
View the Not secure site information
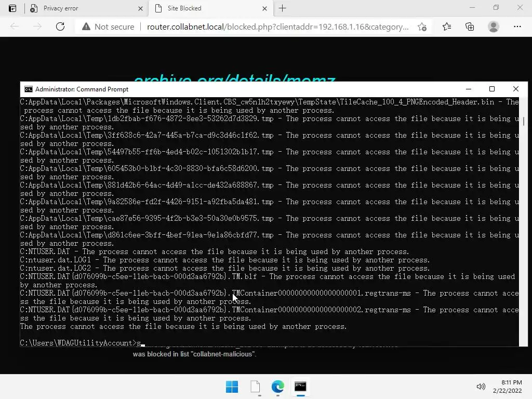[108, 27]
